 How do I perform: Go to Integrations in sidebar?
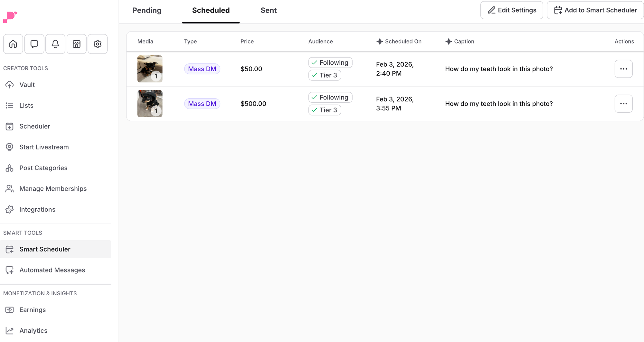coord(37,210)
